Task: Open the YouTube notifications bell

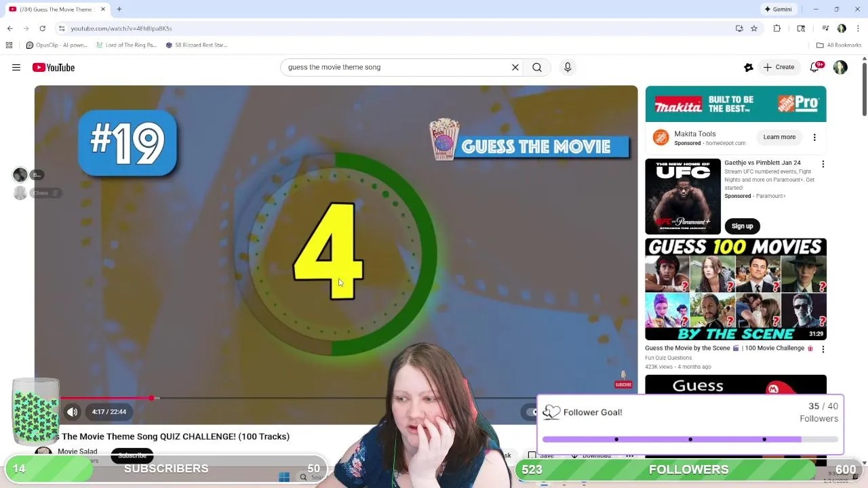Action: (815, 67)
